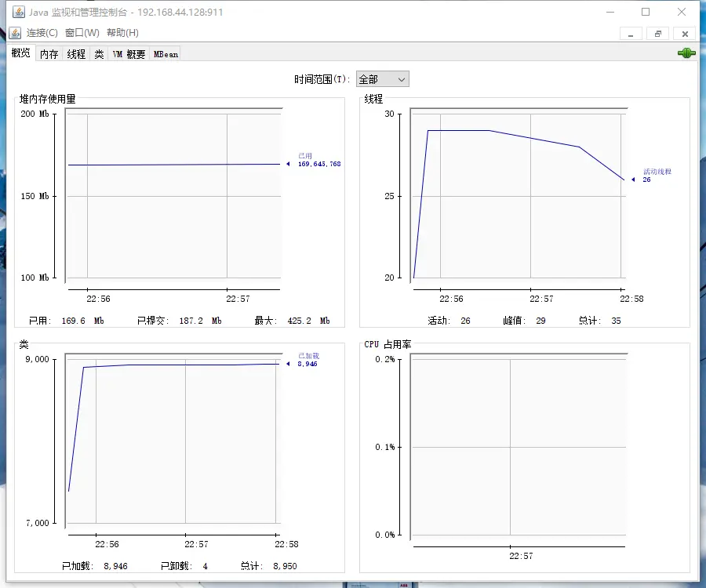Click the CPU 占用率 chart area

pyautogui.click(x=519, y=447)
